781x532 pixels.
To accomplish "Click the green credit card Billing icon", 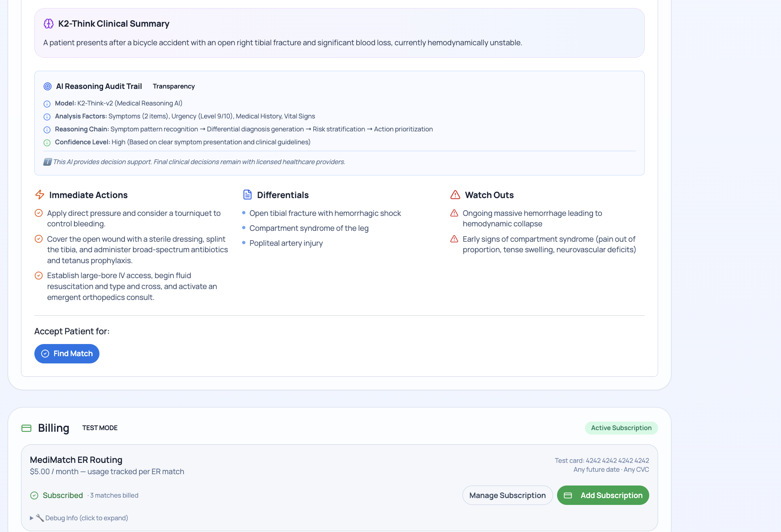I will 26,428.
